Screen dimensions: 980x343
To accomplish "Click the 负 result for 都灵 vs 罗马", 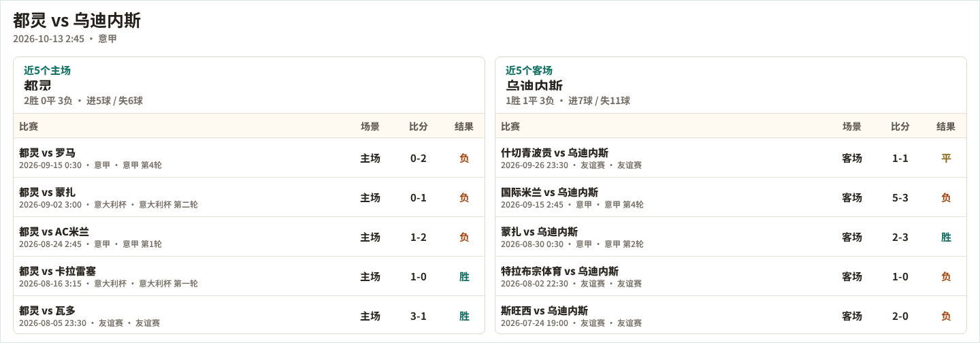I will click(464, 158).
